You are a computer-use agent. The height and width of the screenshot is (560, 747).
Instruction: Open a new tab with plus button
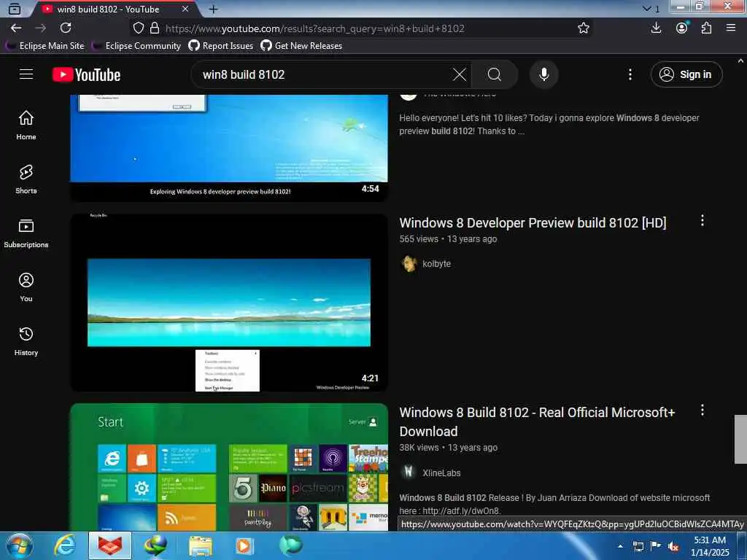coord(214,9)
